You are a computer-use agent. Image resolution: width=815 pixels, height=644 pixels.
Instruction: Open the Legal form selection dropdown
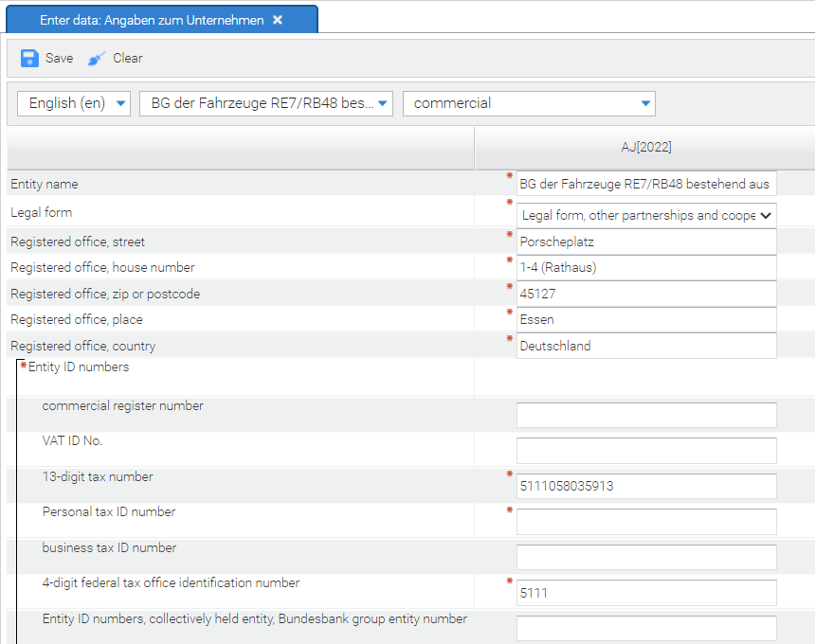pos(646,215)
